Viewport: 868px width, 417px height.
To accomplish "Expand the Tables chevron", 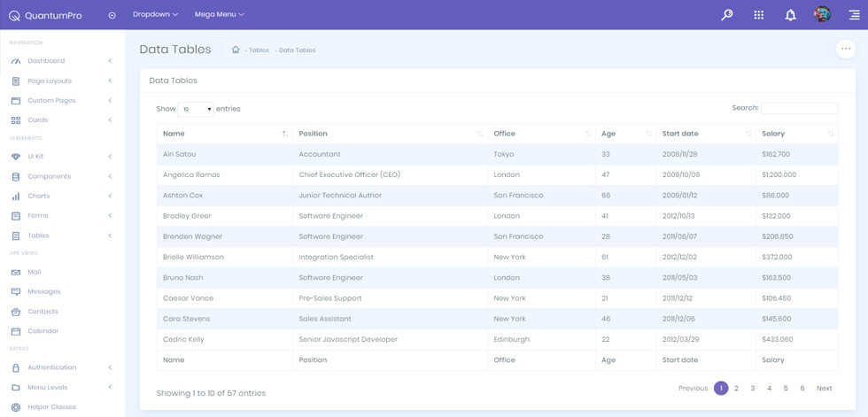I will point(110,236).
